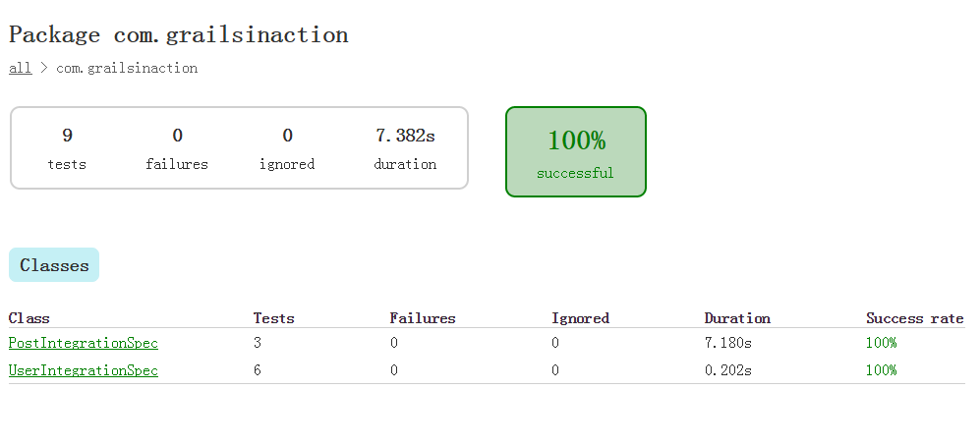Click the Class column header
This screenshot has height=446, width=980.
[29, 318]
